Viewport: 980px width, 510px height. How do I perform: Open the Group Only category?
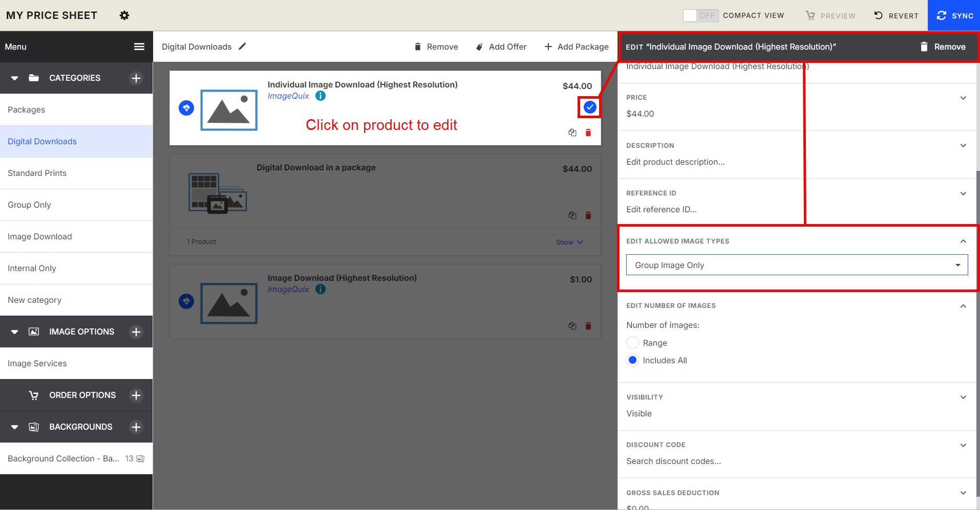pos(76,205)
